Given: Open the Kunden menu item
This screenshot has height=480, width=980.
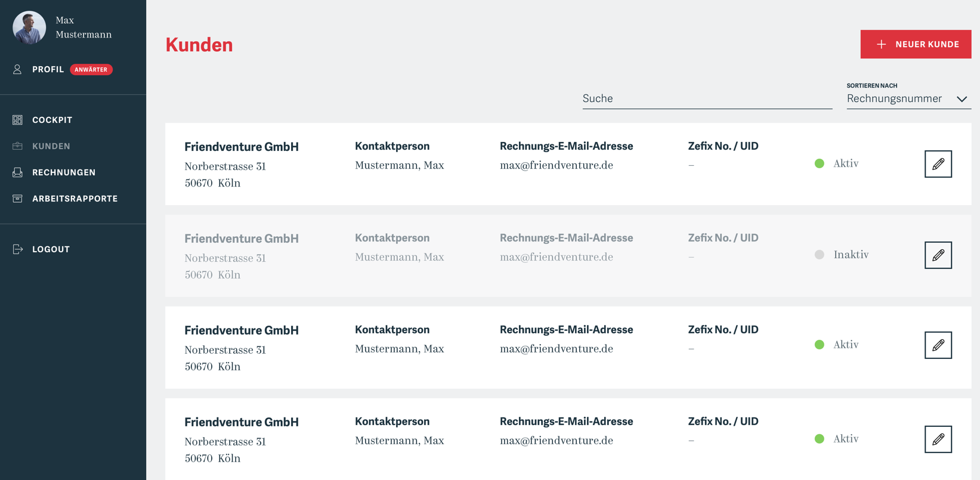Looking at the screenshot, I should tap(51, 146).
